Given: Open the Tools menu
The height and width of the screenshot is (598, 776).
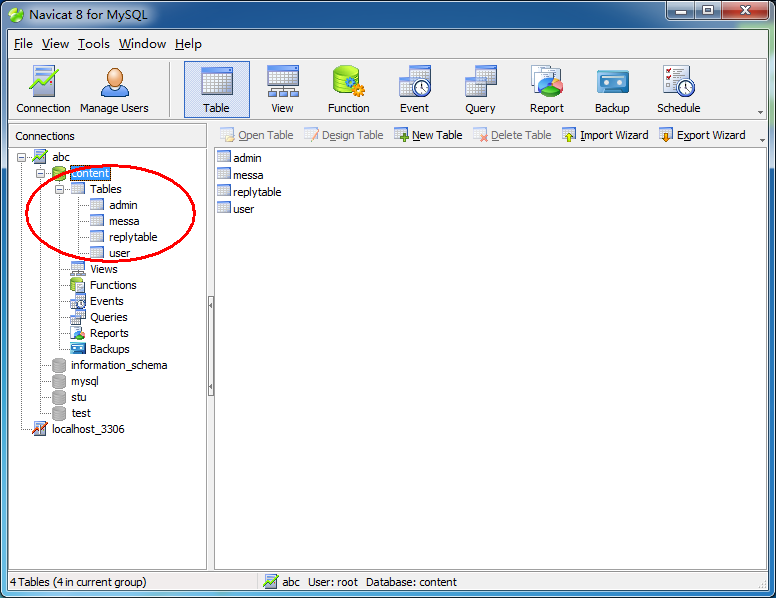Looking at the screenshot, I should click(x=94, y=44).
